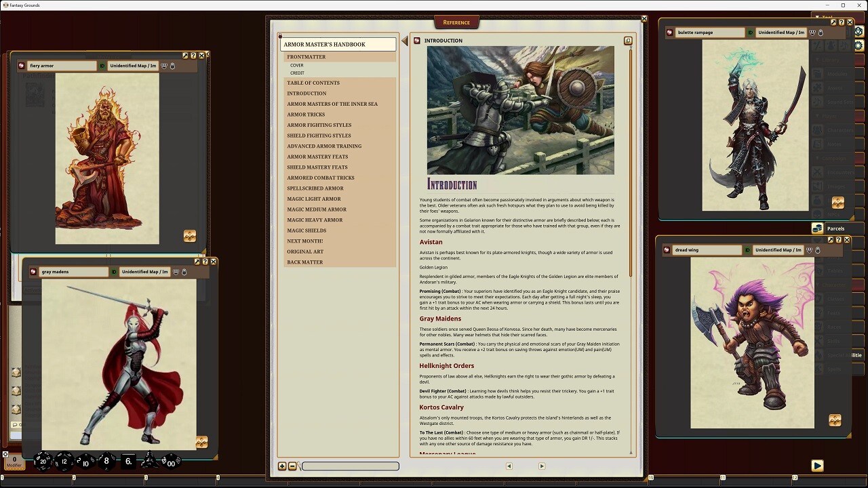Roll the d12 die in the dice tray
The width and height of the screenshot is (868, 488).
(x=63, y=461)
